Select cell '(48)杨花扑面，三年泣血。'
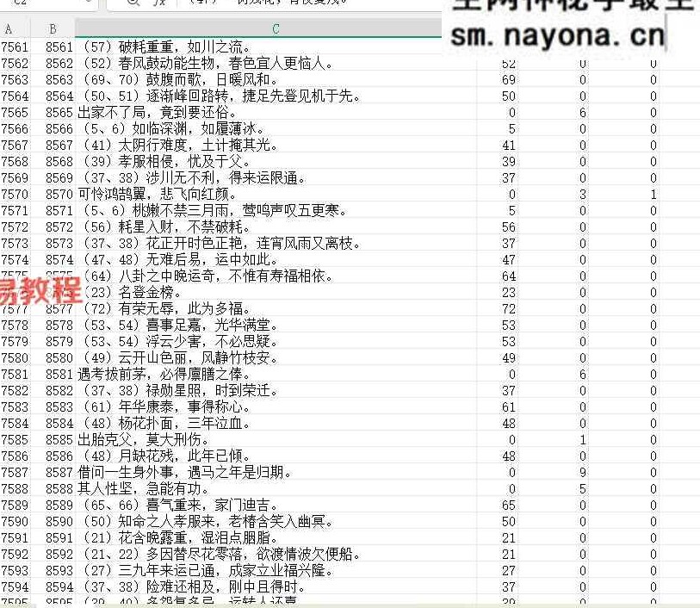 pyautogui.click(x=276, y=423)
